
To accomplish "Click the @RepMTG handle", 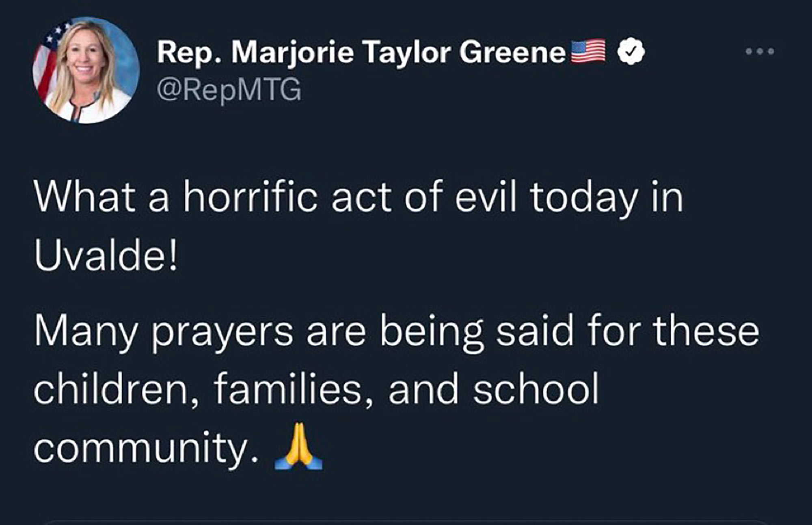I will pyautogui.click(x=229, y=89).
